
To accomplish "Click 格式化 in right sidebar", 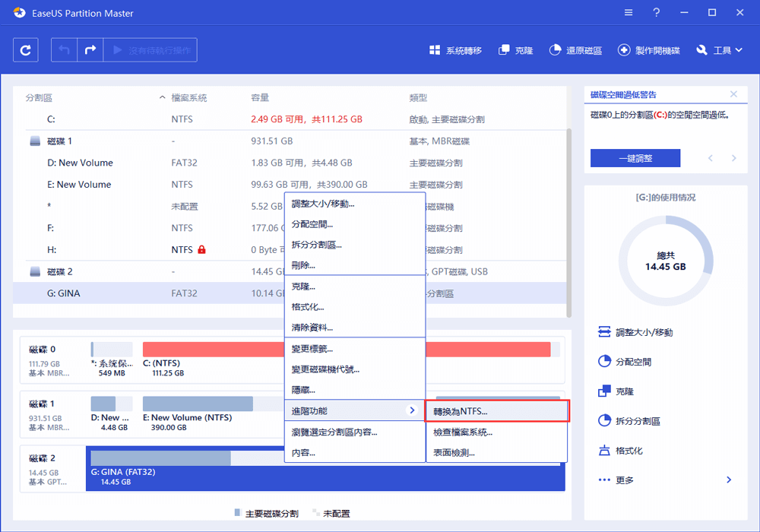I will click(620, 451).
